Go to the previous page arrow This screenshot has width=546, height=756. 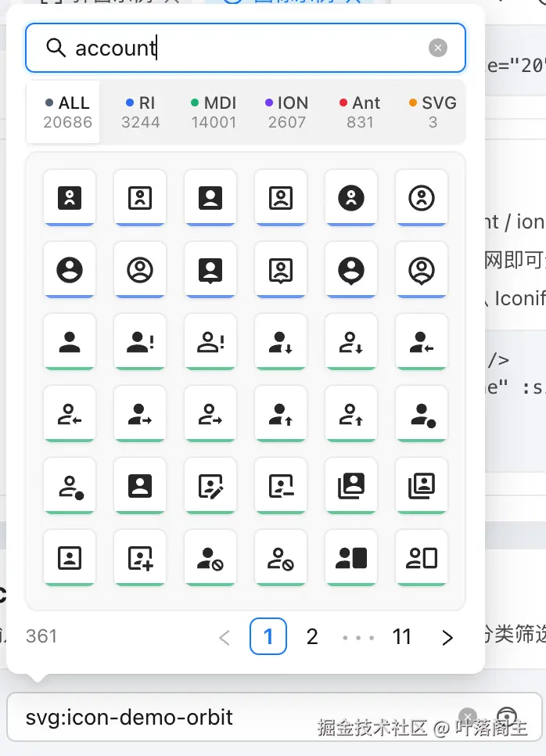(225, 637)
